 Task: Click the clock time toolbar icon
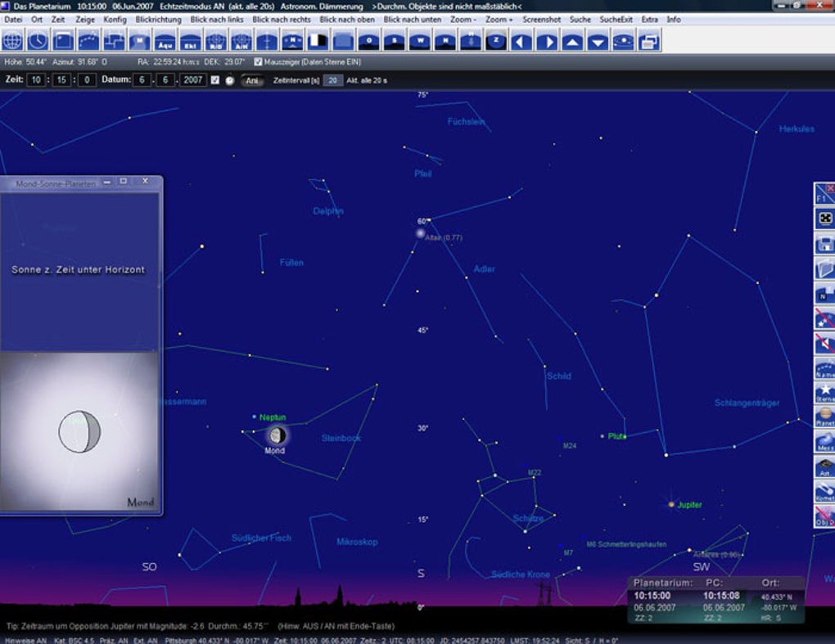(38, 41)
